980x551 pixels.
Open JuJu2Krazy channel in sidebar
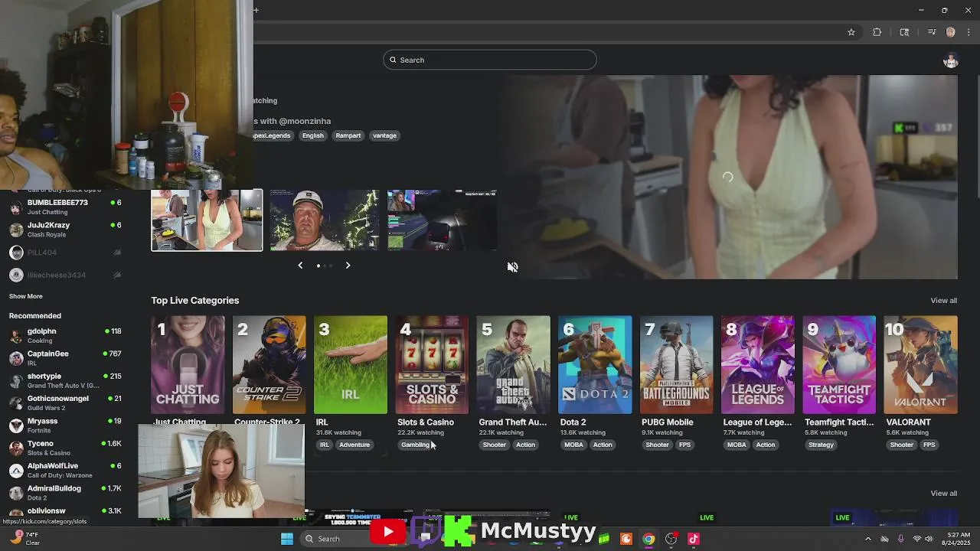click(66, 230)
